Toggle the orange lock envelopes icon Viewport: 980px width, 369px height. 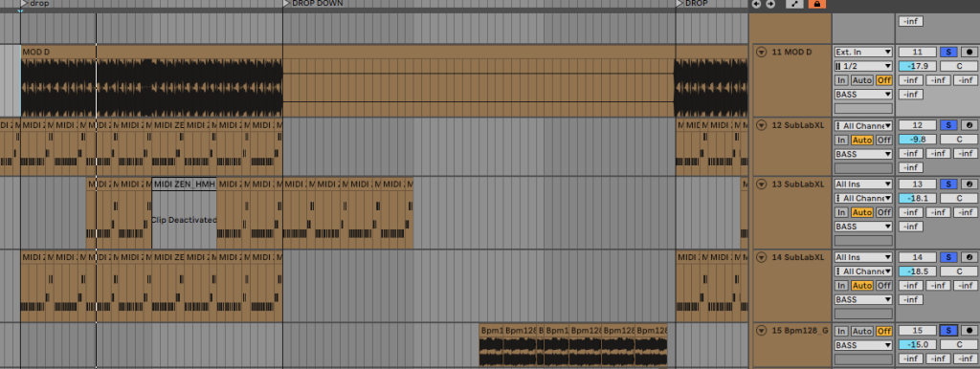click(x=817, y=4)
